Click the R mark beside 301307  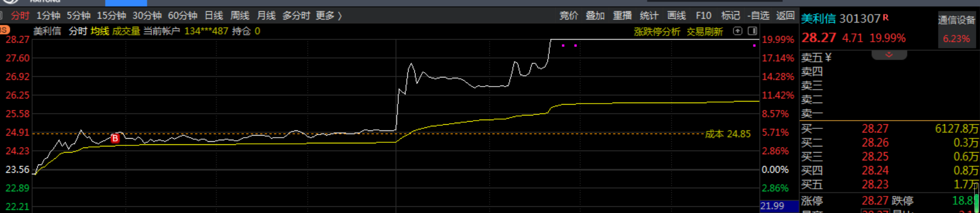pos(886,18)
